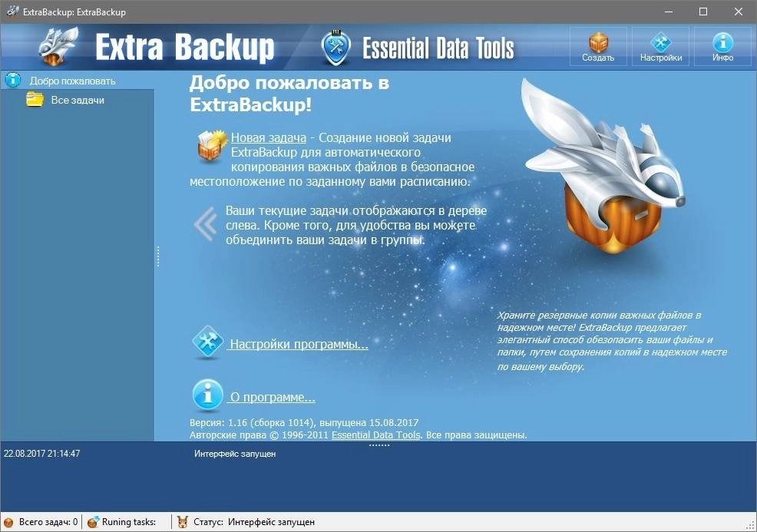Select Добро пожаловать in the left tree
This screenshot has height=532, width=757.
[x=72, y=81]
